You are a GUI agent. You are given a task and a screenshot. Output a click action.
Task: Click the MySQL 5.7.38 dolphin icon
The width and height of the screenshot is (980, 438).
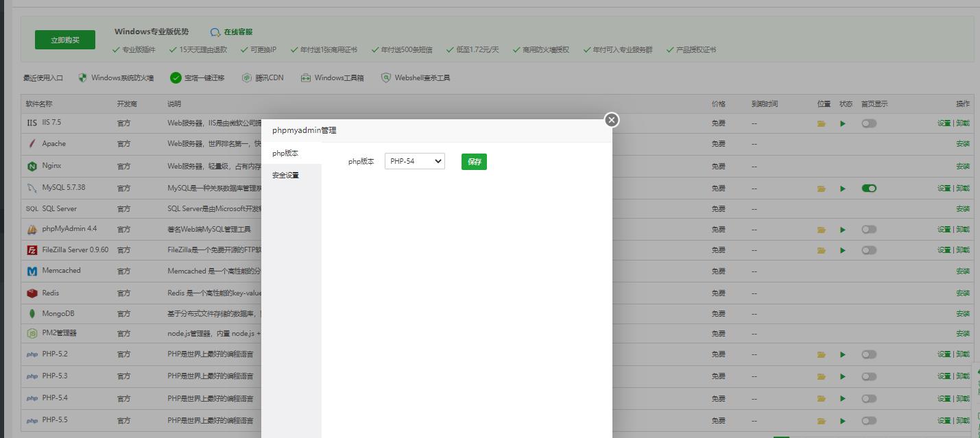[x=32, y=188]
